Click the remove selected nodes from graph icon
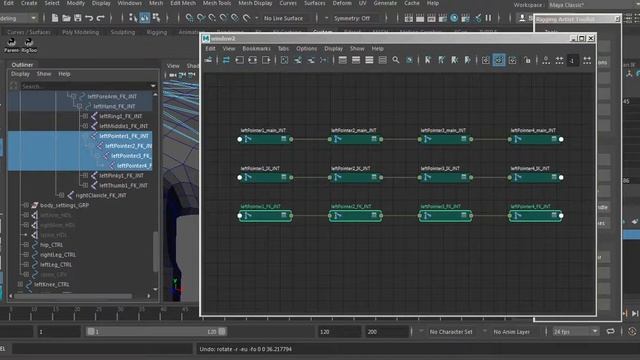 pos(311,60)
